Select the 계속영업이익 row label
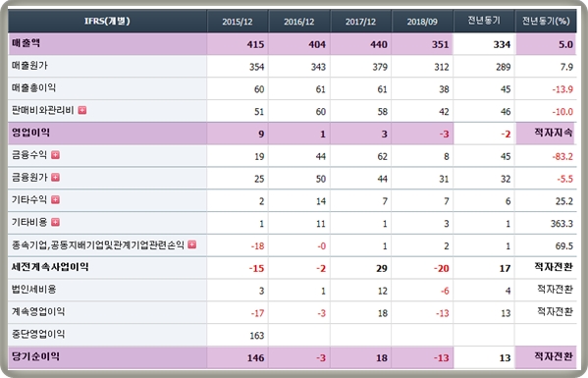 click(x=38, y=311)
